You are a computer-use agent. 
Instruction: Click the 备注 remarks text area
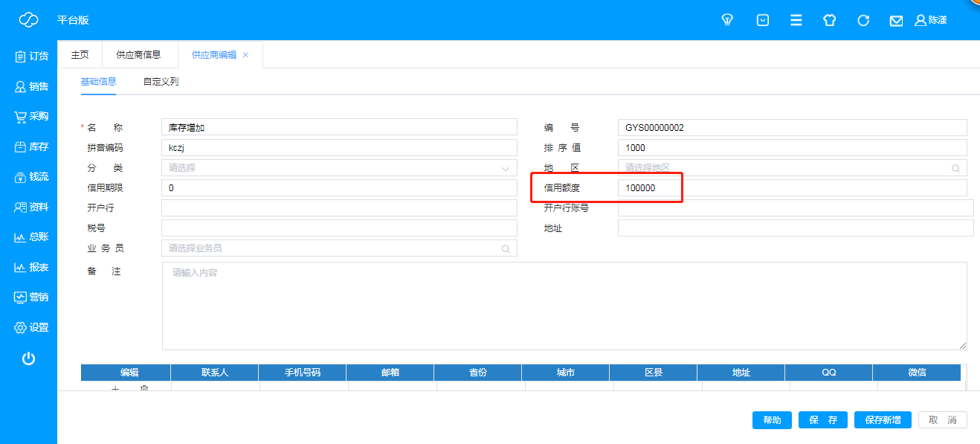pyautogui.click(x=564, y=306)
